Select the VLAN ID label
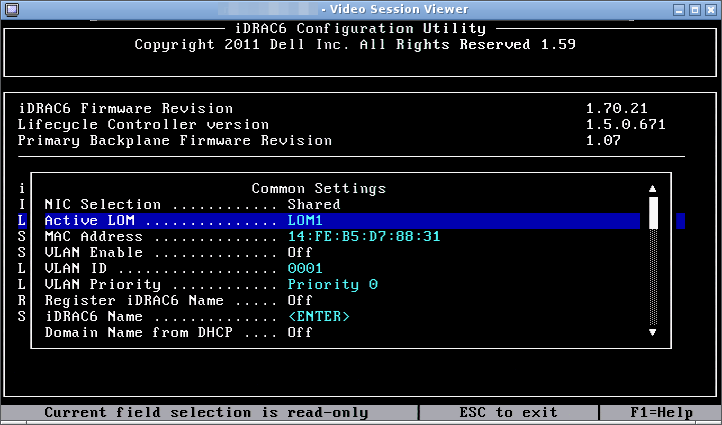 (x=76, y=268)
